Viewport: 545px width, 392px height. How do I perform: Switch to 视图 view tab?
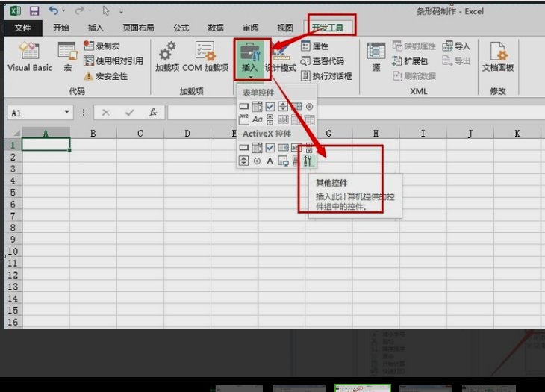tap(285, 28)
